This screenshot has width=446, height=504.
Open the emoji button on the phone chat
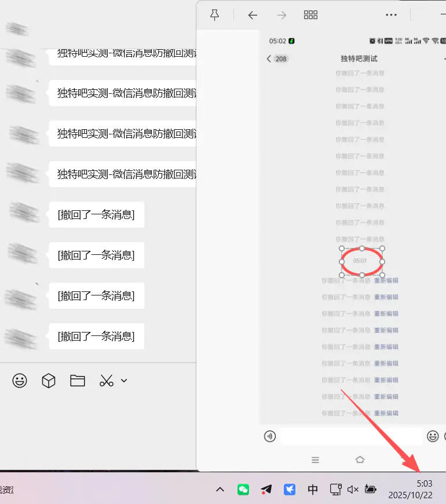(x=433, y=436)
